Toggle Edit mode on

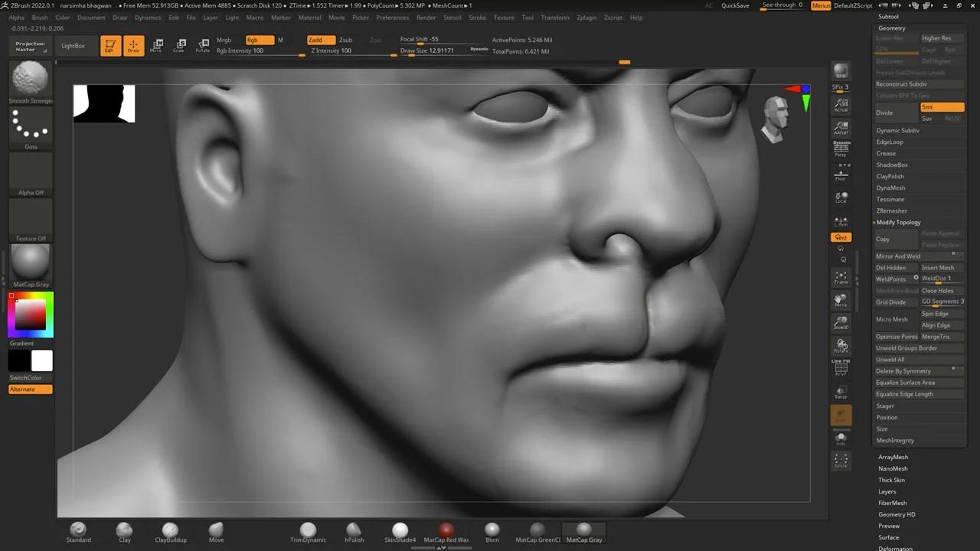(111, 46)
